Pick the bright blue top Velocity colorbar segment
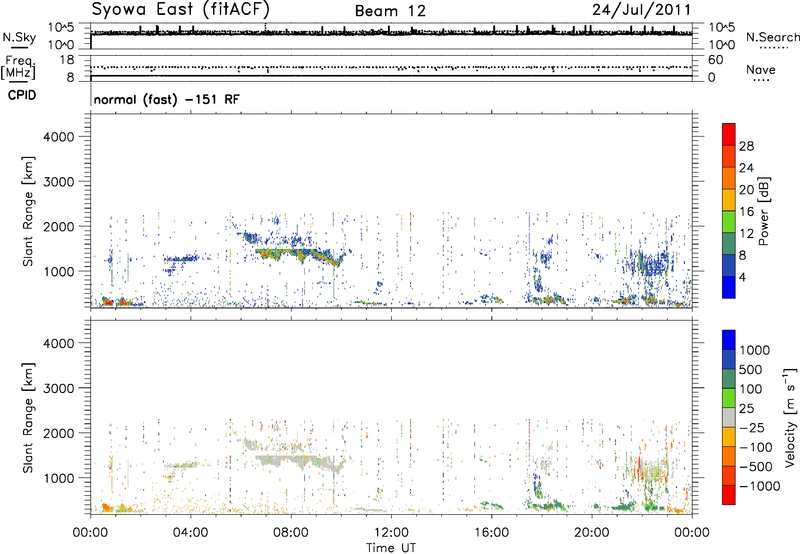 [729, 340]
